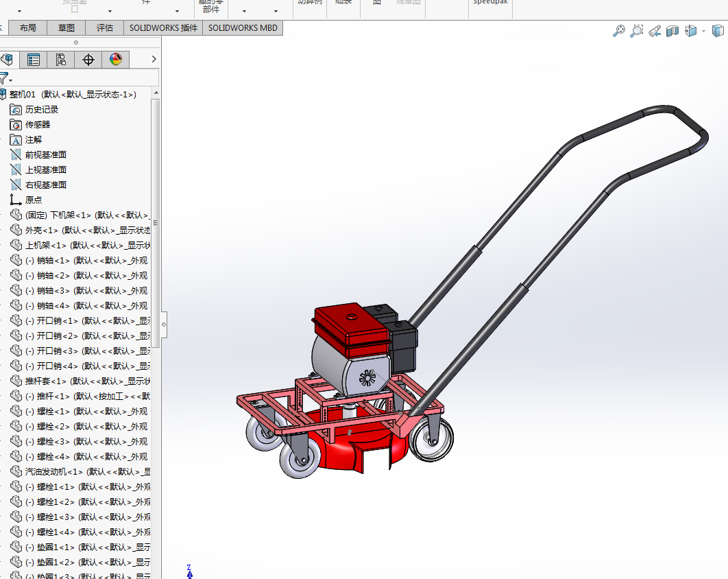
Task: Select the 螺栓1<3> component
Action: (80, 517)
